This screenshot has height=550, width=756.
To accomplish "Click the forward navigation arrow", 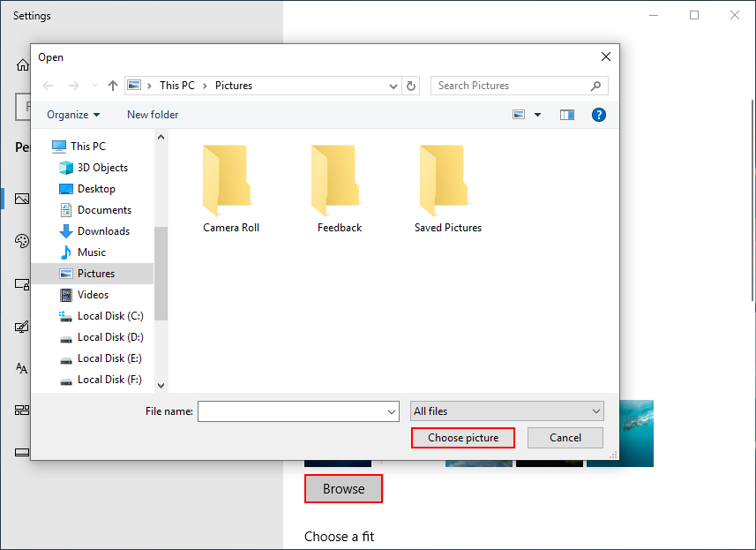I will [x=74, y=86].
